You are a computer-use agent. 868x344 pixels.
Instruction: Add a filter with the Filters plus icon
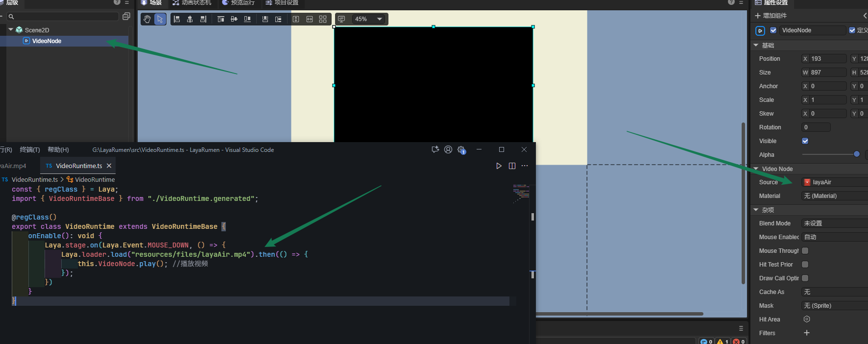(x=807, y=333)
